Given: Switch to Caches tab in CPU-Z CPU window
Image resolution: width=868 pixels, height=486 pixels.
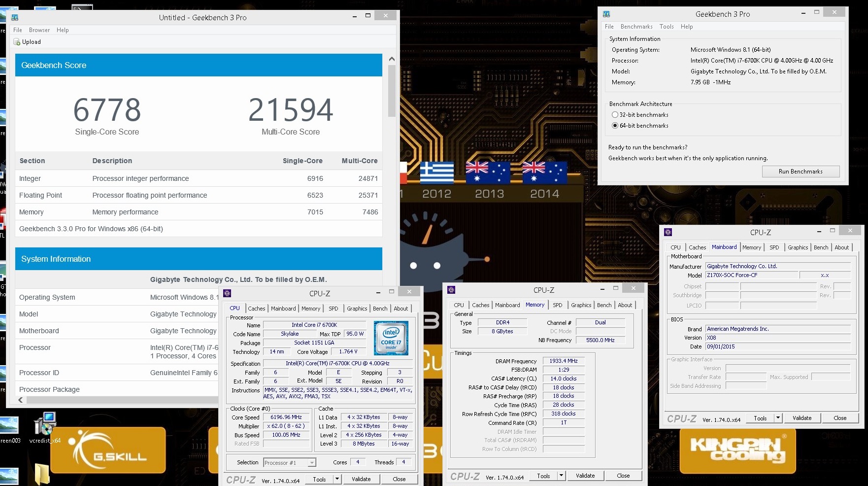Looking at the screenshot, I should click(x=256, y=309).
